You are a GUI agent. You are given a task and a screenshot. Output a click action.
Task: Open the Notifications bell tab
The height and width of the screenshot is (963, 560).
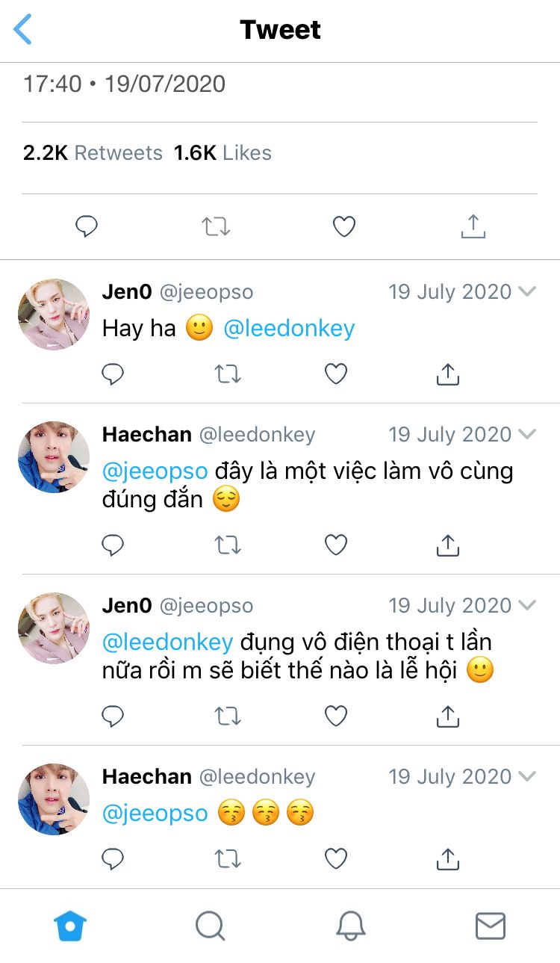pyautogui.click(x=350, y=926)
